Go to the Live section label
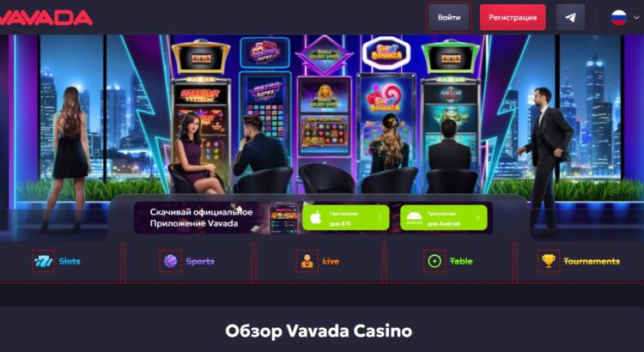The width and height of the screenshot is (644, 352). coord(331,261)
